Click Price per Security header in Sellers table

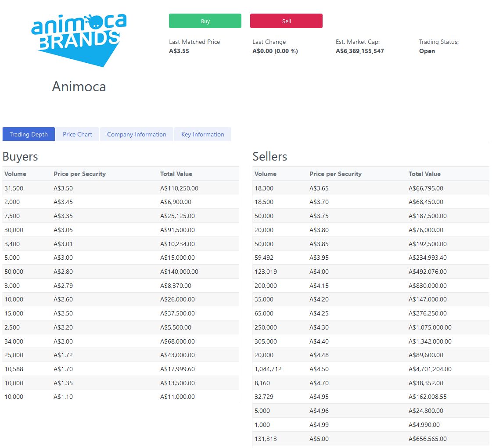coord(335,174)
